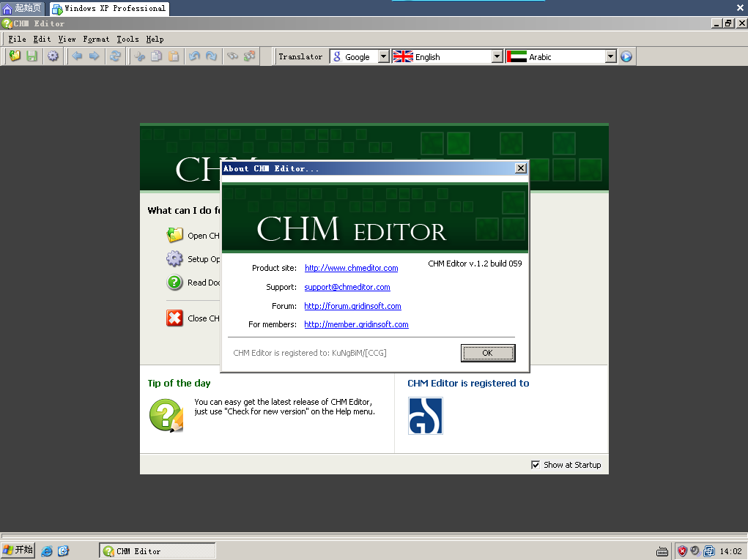Select the CHM Editor taskbar button
This screenshot has width=748, height=560.
pos(157,551)
